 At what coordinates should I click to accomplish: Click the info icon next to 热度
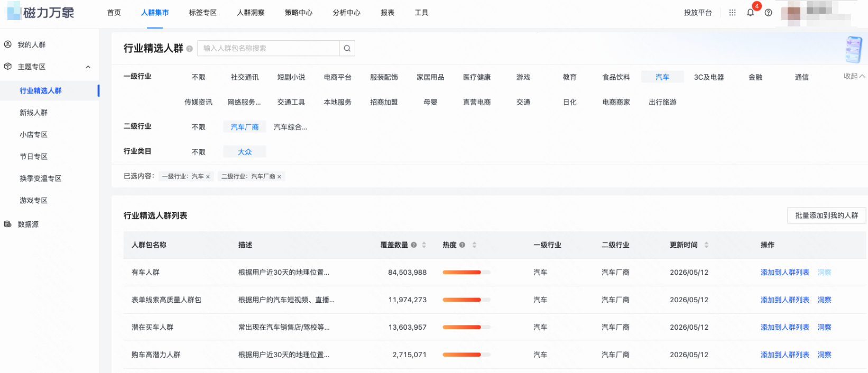click(463, 245)
